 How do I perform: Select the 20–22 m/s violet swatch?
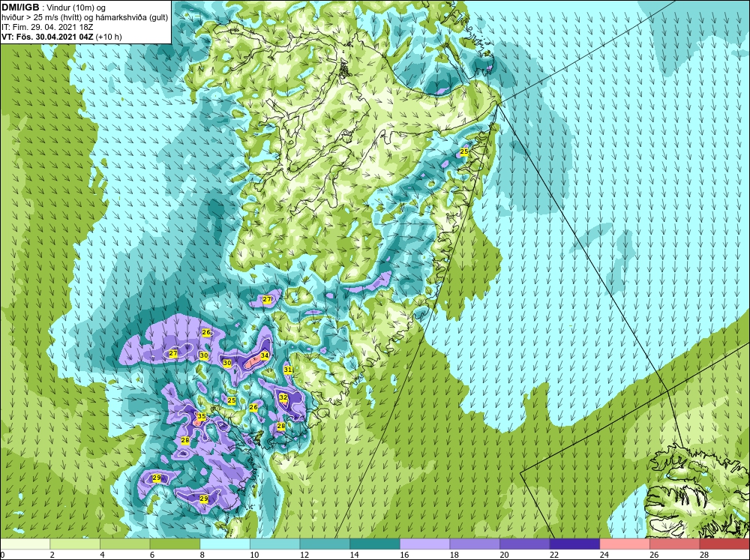525,544
